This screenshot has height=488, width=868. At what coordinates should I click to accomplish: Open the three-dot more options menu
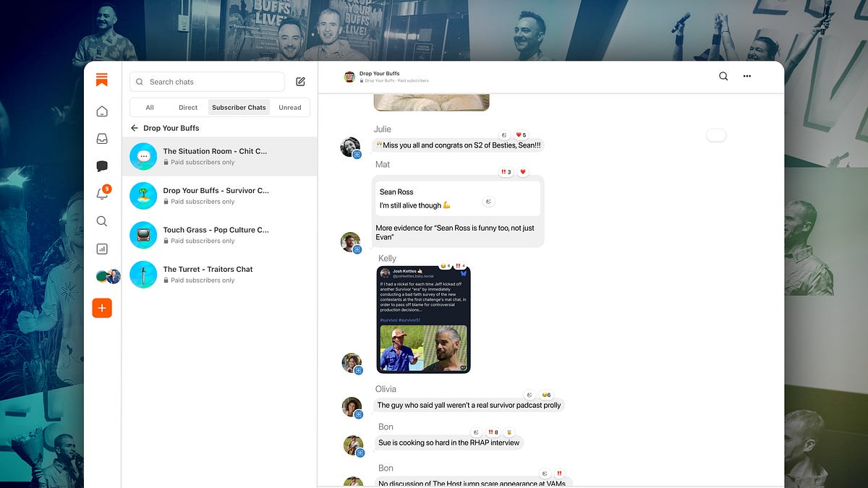[747, 76]
